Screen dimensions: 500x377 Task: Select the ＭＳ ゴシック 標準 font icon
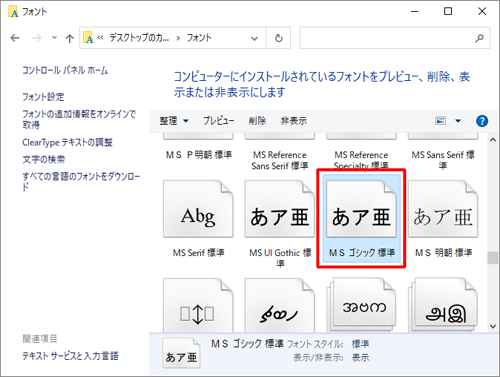click(361, 209)
